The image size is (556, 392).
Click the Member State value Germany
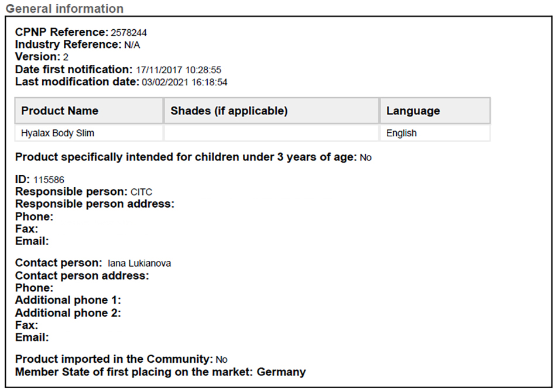[281, 372]
